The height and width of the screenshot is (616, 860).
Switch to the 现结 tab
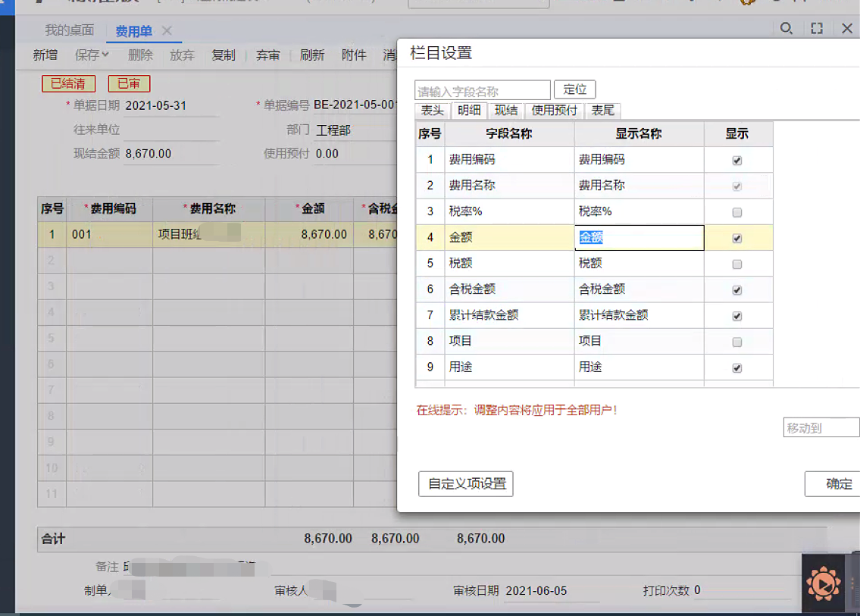coord(506,111)
